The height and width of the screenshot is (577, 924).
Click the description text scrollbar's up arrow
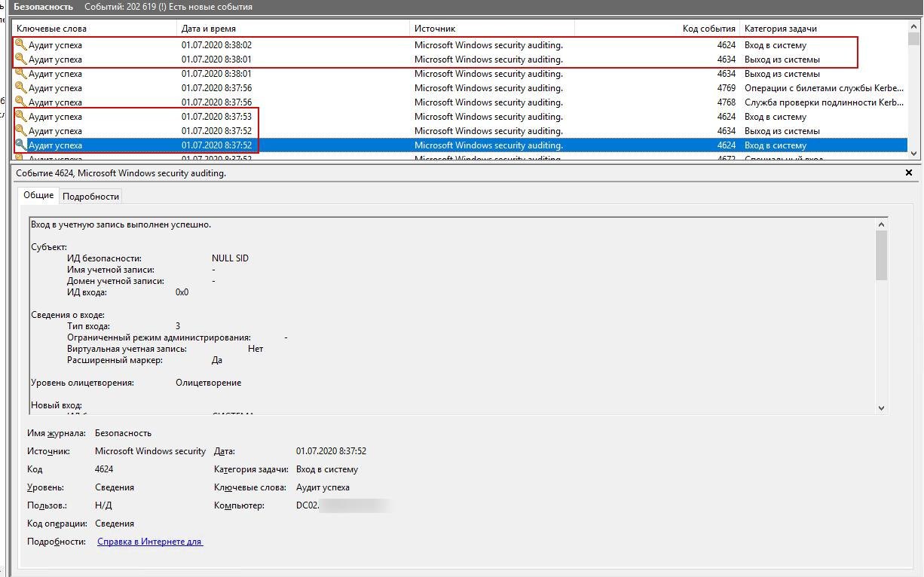tap(882, 224)
